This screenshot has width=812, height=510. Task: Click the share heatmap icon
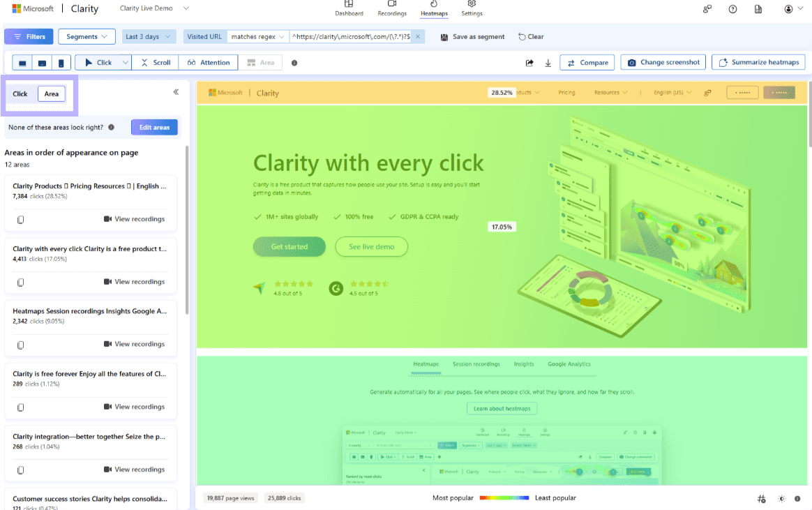pyautogui.click(x=529, y=62)
